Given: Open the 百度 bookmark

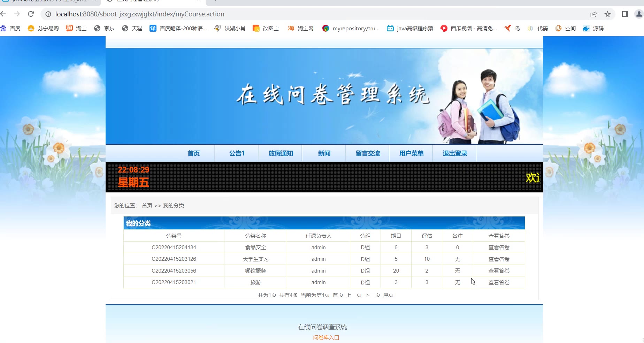Looking at the screenshot, I should tap(10, 28).
